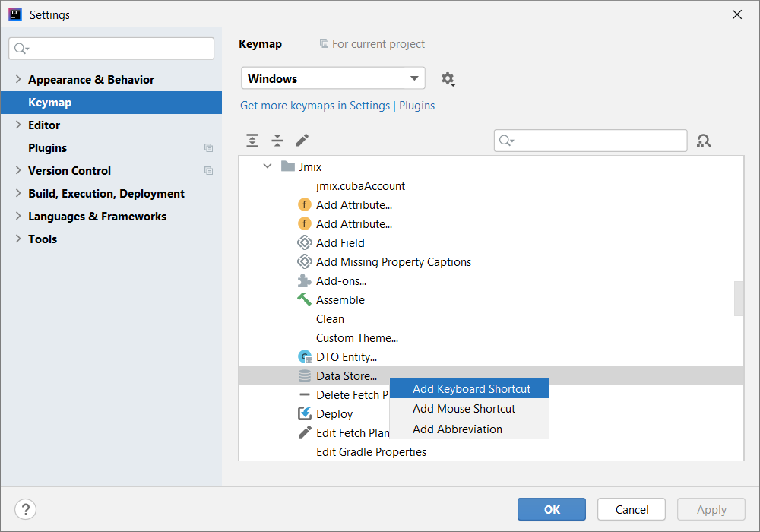Viewport: 760px width, 532px height.
Task: Choose Add Keyboard Shortcut from context menu
Action: tap(469, 388)
